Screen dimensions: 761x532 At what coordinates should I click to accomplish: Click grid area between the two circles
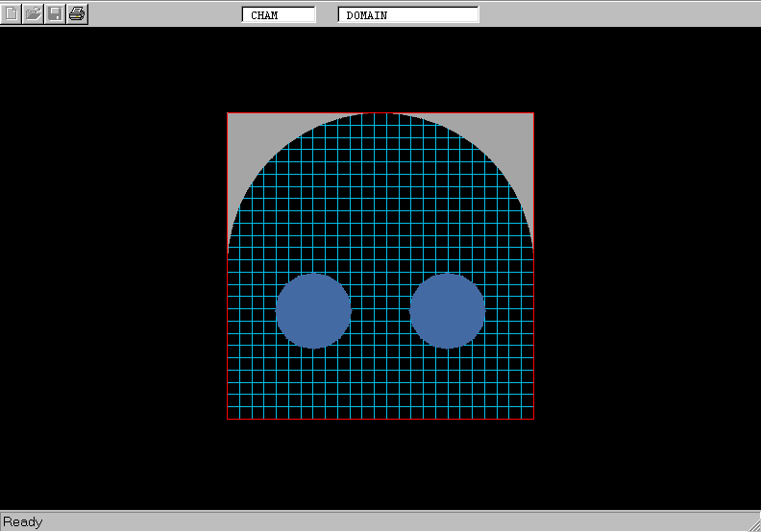click(x=380, y=310)
